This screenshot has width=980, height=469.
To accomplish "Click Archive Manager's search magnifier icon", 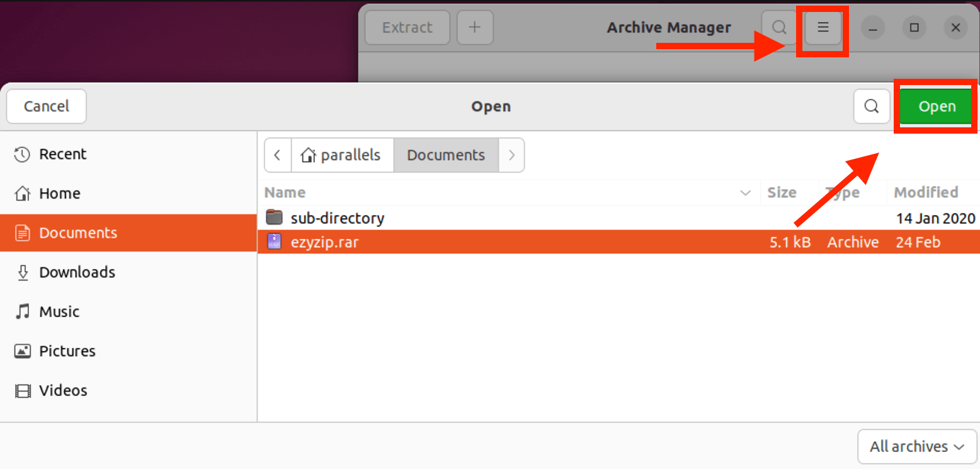I will [x=779, y=27].
